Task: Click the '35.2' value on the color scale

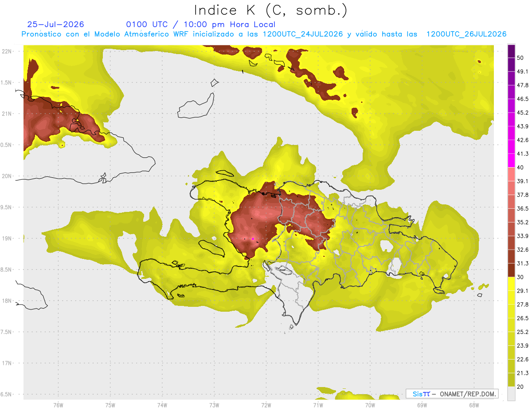Action: pos(523,222)
